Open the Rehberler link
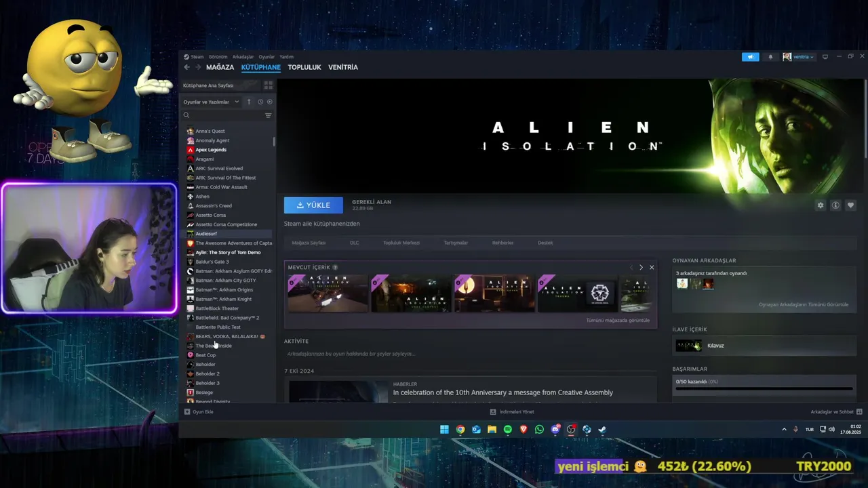Viewport: 868px width, 488px height. point(502,243)
